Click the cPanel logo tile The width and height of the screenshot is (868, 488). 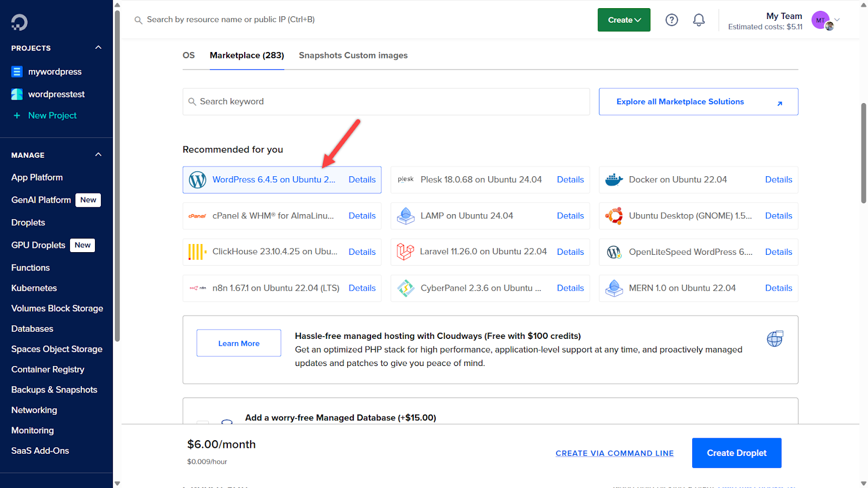tap(197, 216)
